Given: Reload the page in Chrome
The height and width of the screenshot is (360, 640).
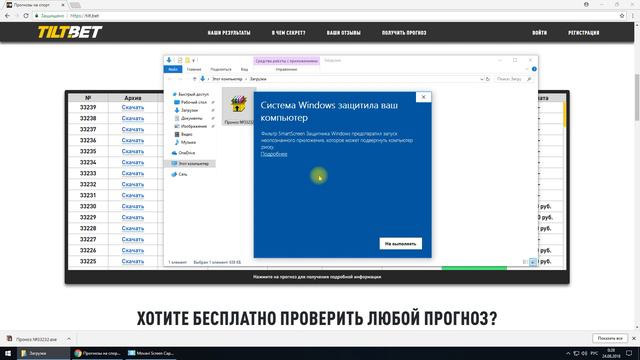Looking at the screenshot, I should tap(26, 16).
